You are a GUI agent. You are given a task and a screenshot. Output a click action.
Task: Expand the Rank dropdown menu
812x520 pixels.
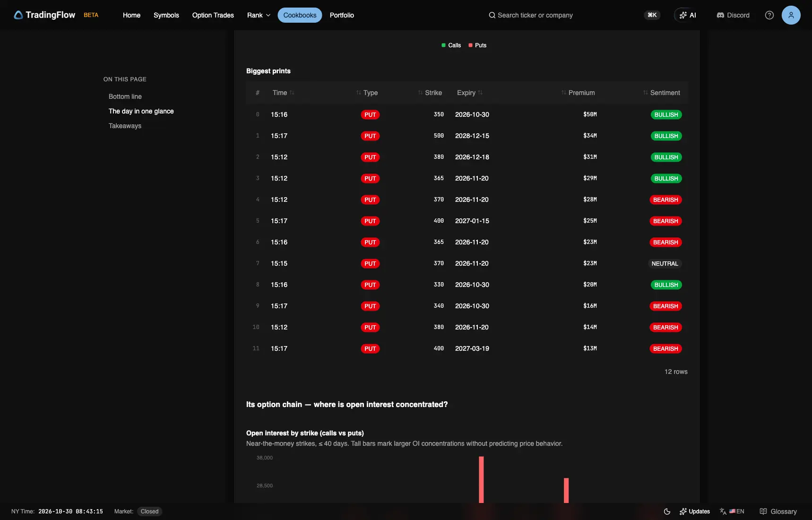(259, 15)
